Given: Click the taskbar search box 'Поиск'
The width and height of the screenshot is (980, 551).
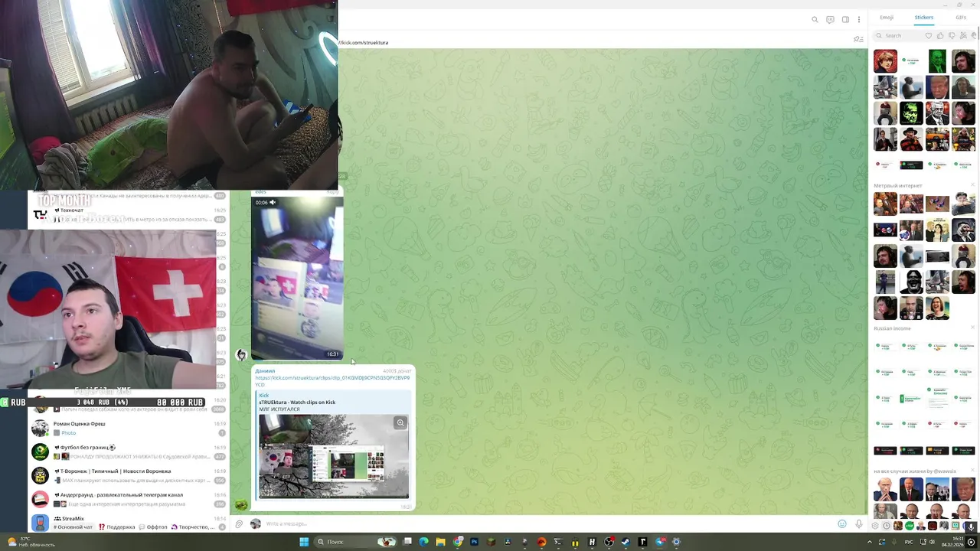Looking at the screenshot, I should 356,542.
